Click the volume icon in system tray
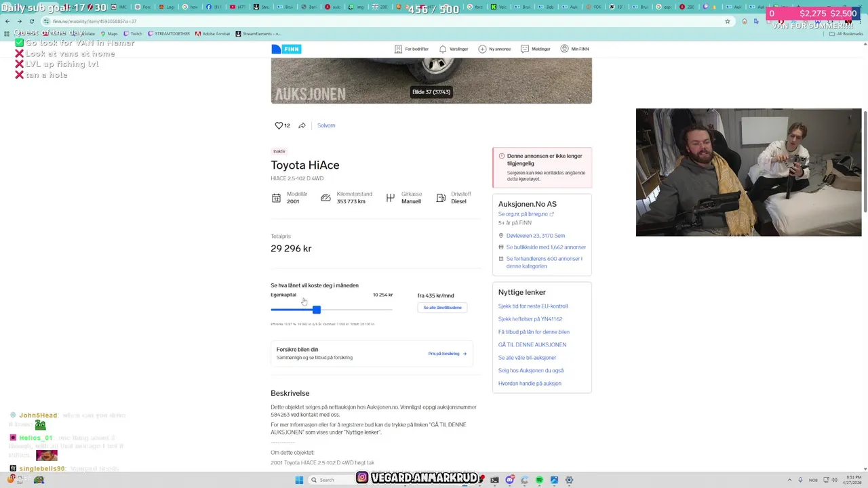 click(x=834, y=480)
